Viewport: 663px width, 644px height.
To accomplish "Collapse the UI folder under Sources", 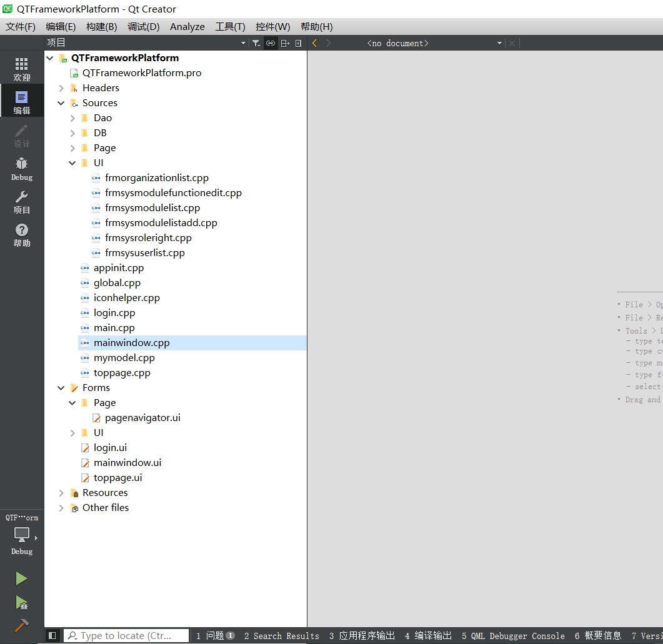I will pos(72,163).
